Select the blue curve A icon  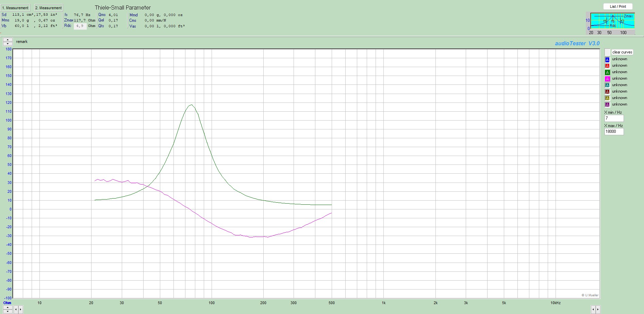point(607,60)
